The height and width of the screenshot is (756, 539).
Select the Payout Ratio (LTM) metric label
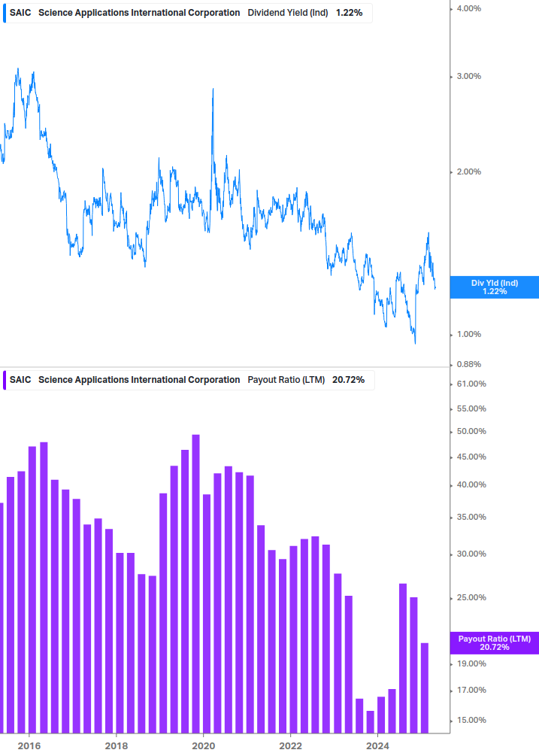tap(286, 380)
